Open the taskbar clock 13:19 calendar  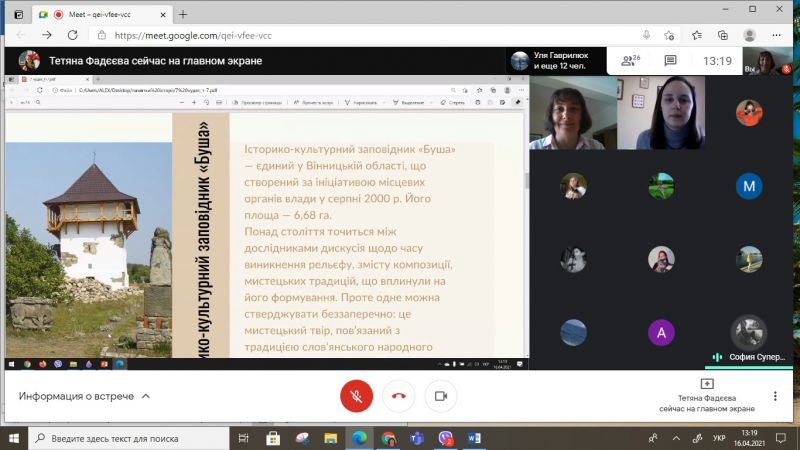[749, 438]
